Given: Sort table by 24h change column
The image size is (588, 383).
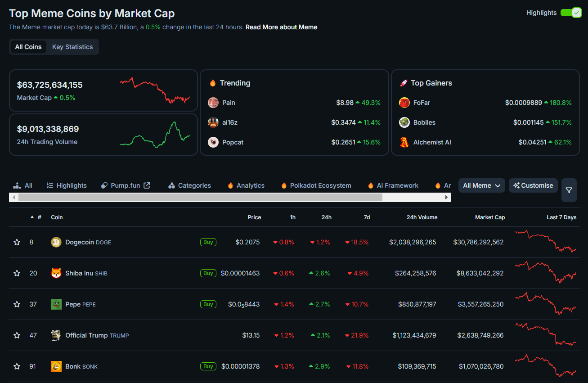Looking at the screenshot, I should (327, 217).
